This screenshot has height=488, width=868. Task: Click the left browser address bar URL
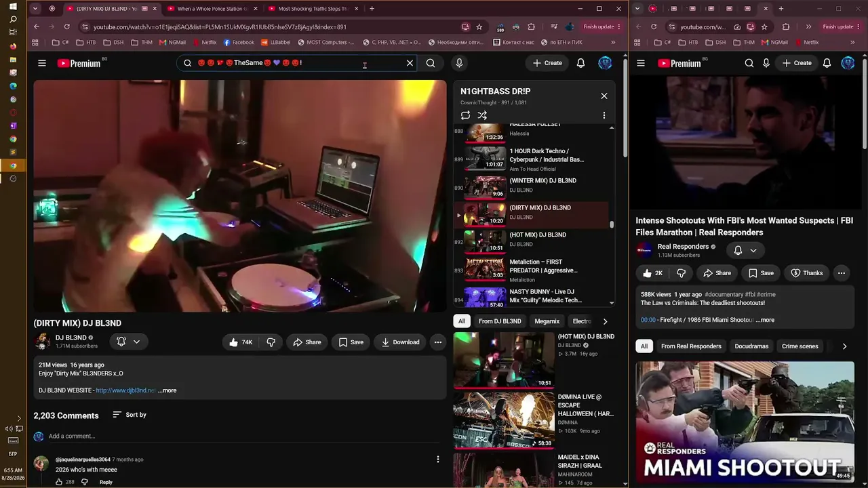click(220, 27)
